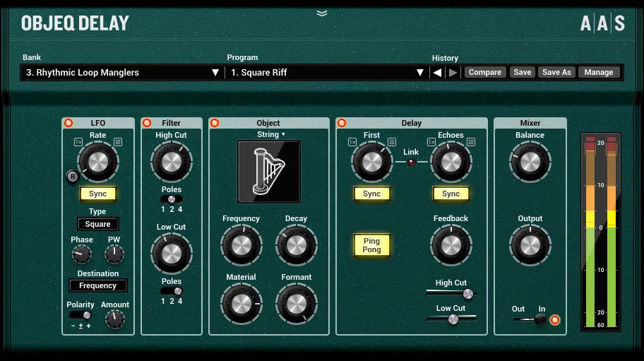644x361 pixels.
Task: Toggle Delay First Sync button
Action: [x=371, y=194]
